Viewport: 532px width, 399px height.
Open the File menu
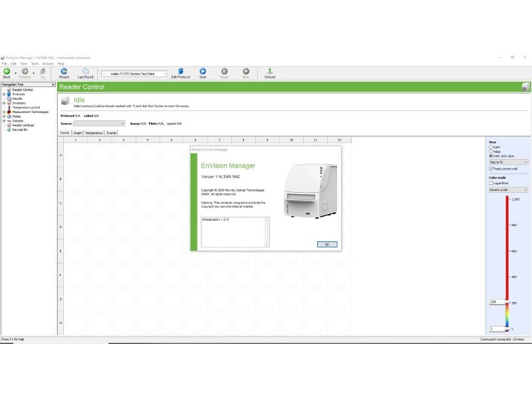pos(5,63)
